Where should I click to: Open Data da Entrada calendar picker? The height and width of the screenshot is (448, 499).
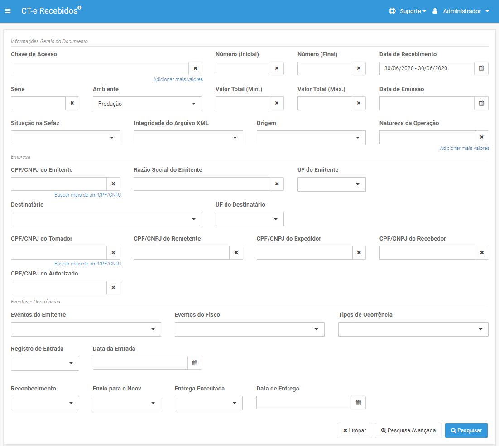point(195,363)
